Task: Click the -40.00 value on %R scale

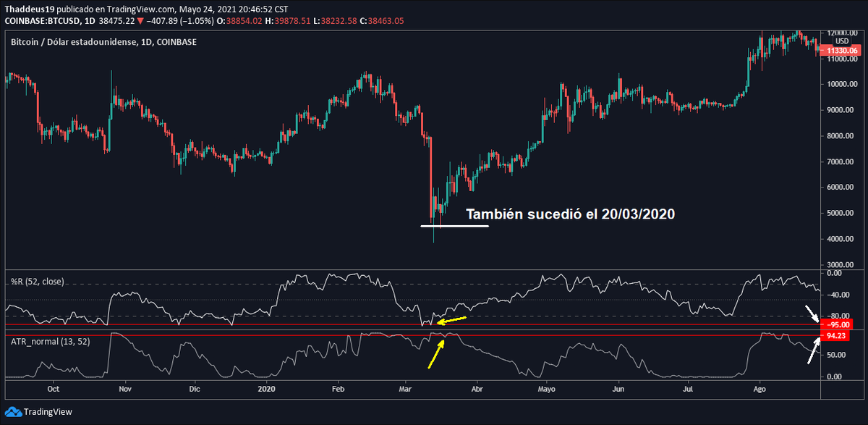Action: pos(838,295)
